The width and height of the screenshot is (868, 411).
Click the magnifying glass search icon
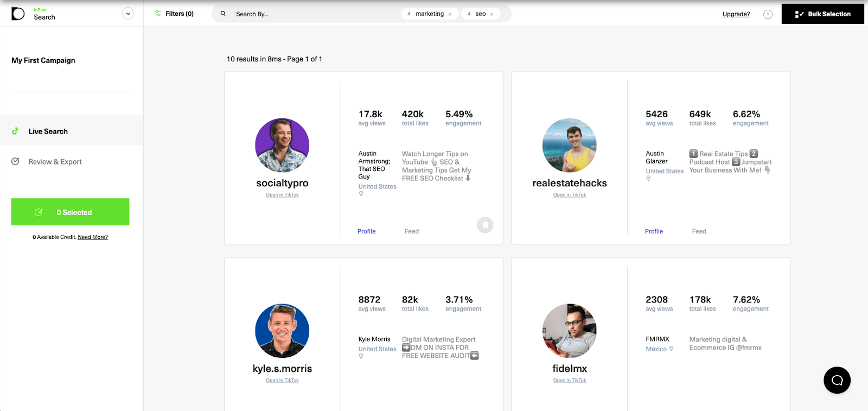223,14
